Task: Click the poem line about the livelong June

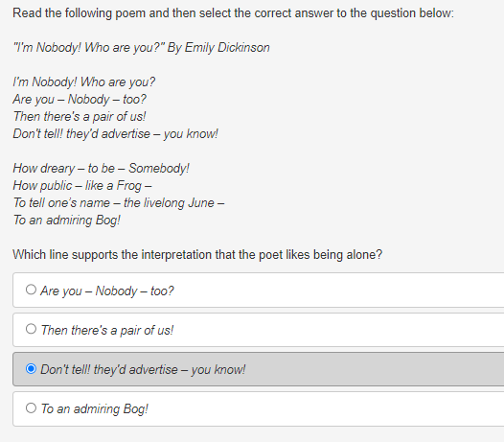Action: coord(119,203)
